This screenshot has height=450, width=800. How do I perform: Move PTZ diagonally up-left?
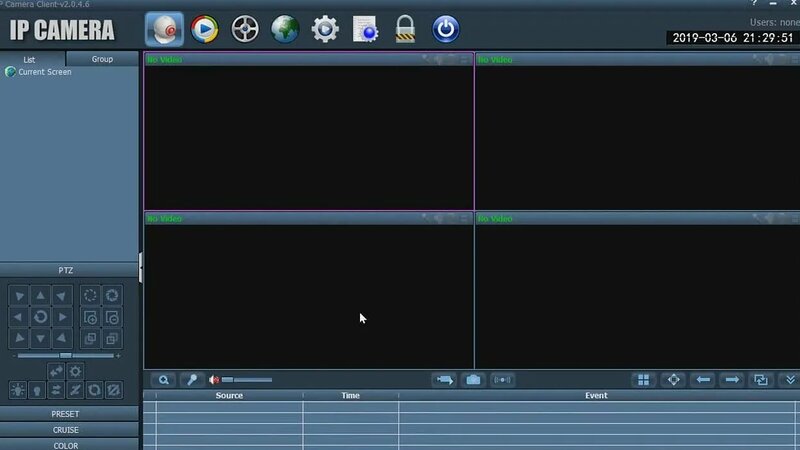[19, 295]
